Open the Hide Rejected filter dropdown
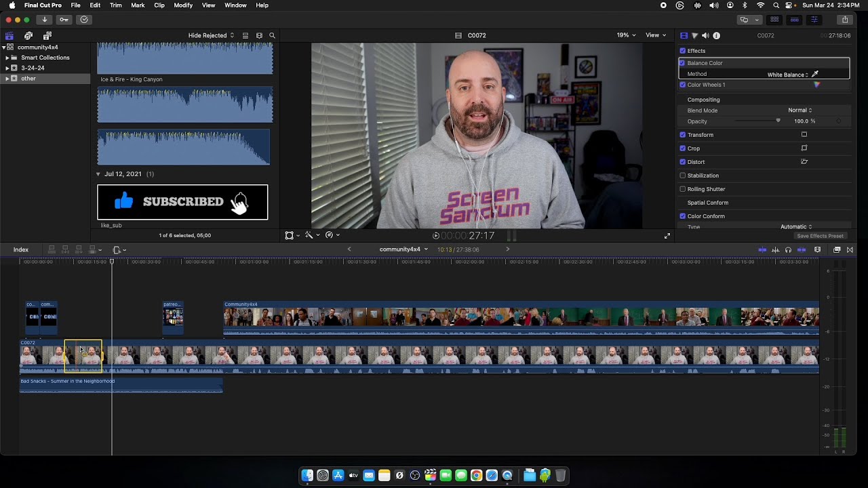The width and height of the screenshot is (868, 488). (x=211, y=35)
